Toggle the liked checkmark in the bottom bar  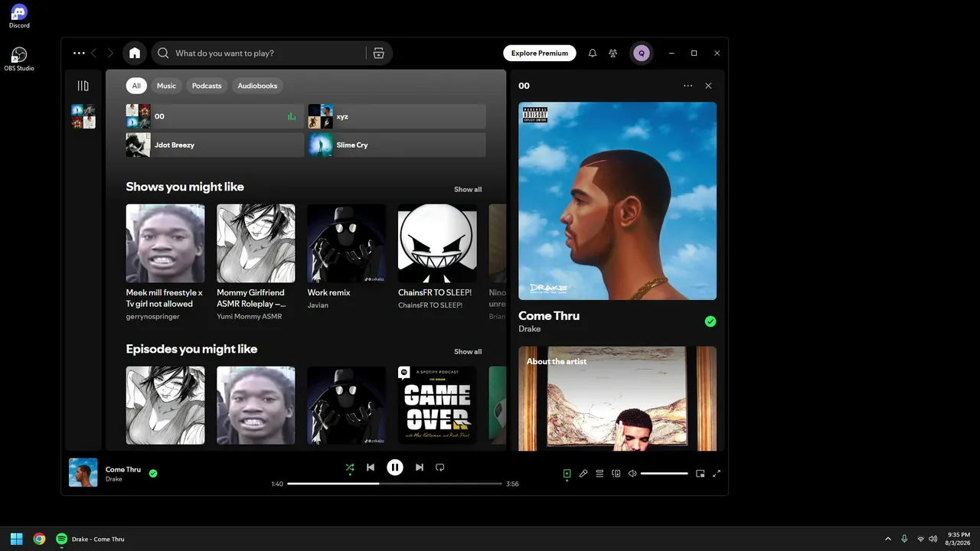[x=153, y=473]
